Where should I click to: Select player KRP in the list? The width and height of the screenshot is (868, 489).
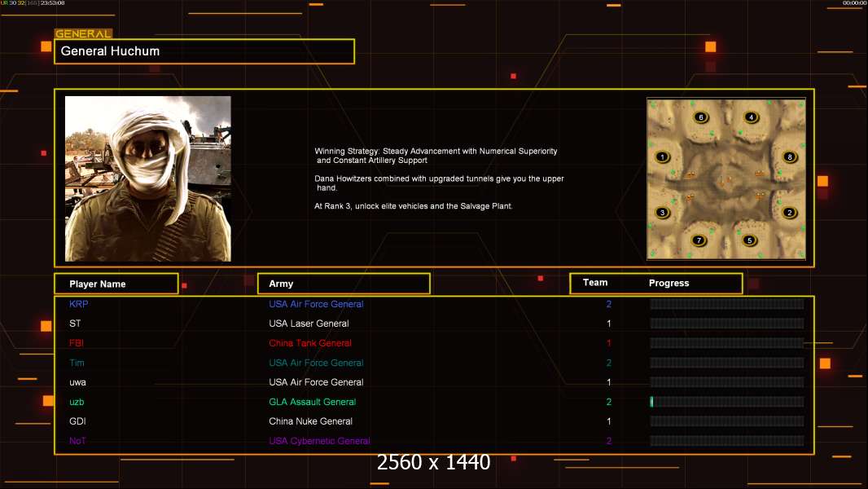pyautogui.click(x=79, y=304)
